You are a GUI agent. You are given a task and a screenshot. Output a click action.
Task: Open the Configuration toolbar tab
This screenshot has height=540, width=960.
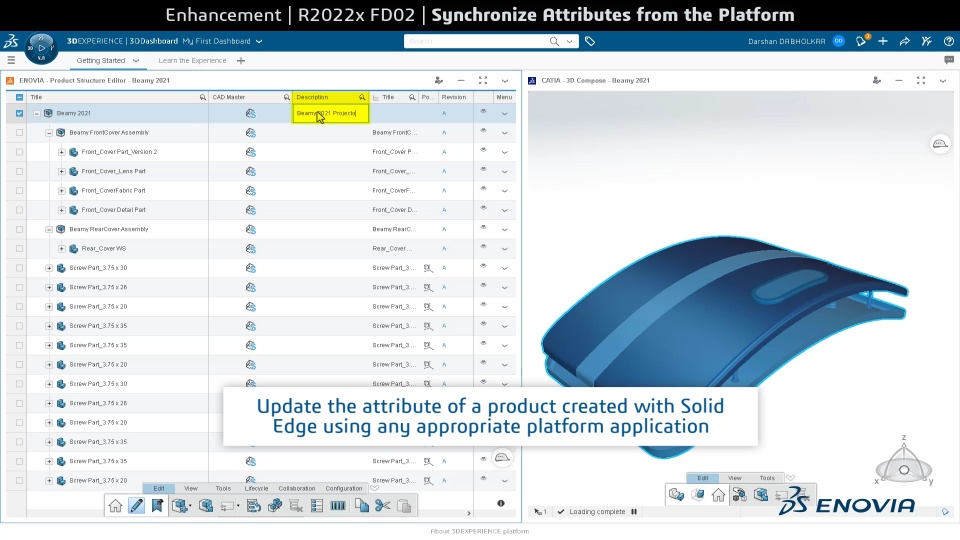coord(343,489)
